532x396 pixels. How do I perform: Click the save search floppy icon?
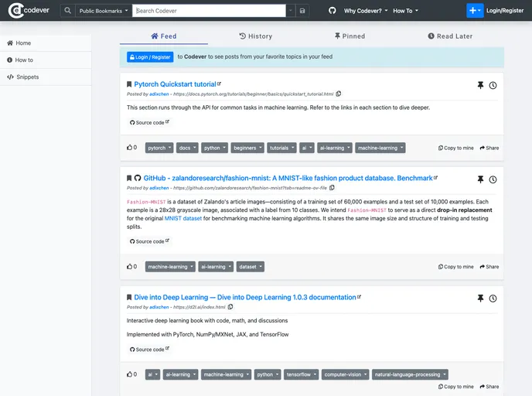(x=302, y=11)
